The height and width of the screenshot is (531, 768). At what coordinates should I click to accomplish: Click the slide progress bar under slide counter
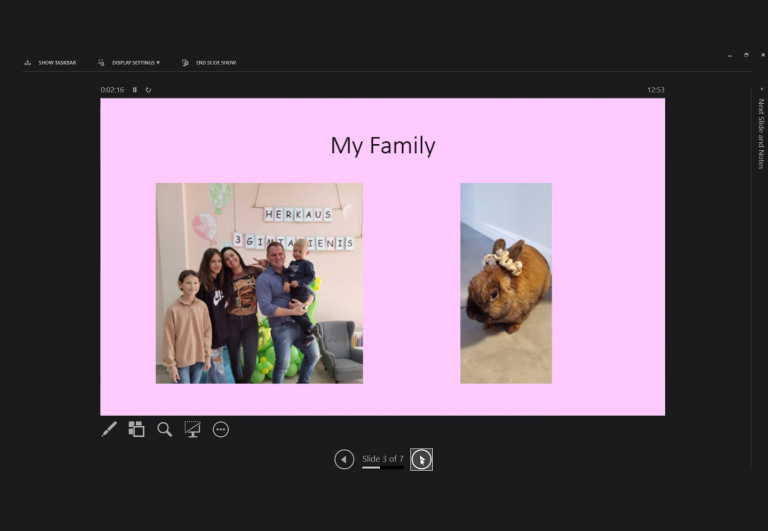click(x=383, y=467)
